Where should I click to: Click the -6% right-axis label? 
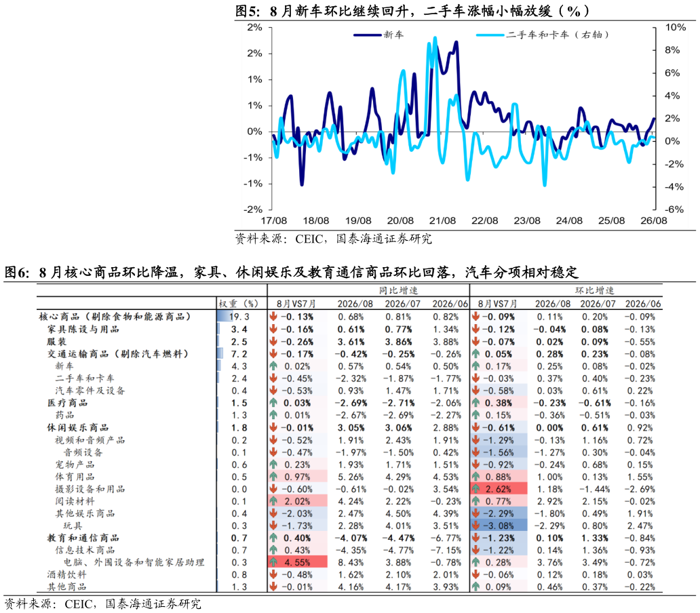click(674, 210)
